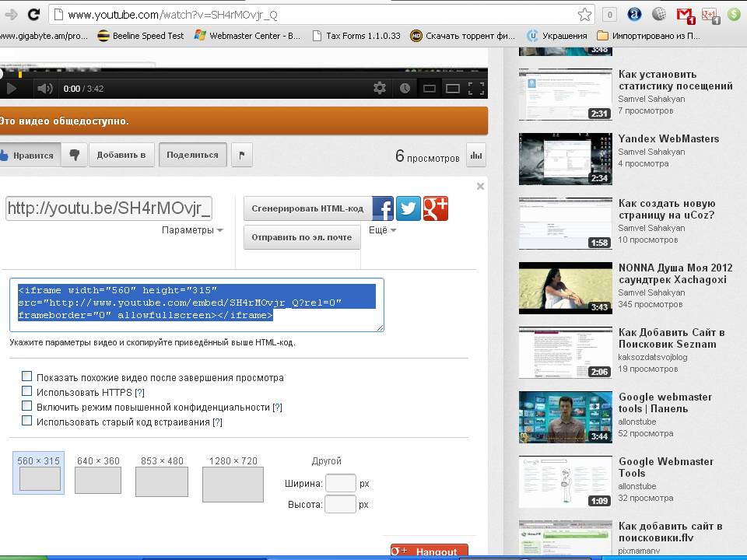Click the custom height 'Высота' field
This screenshot has width=747, height=560.
click(x=340, y=504)
